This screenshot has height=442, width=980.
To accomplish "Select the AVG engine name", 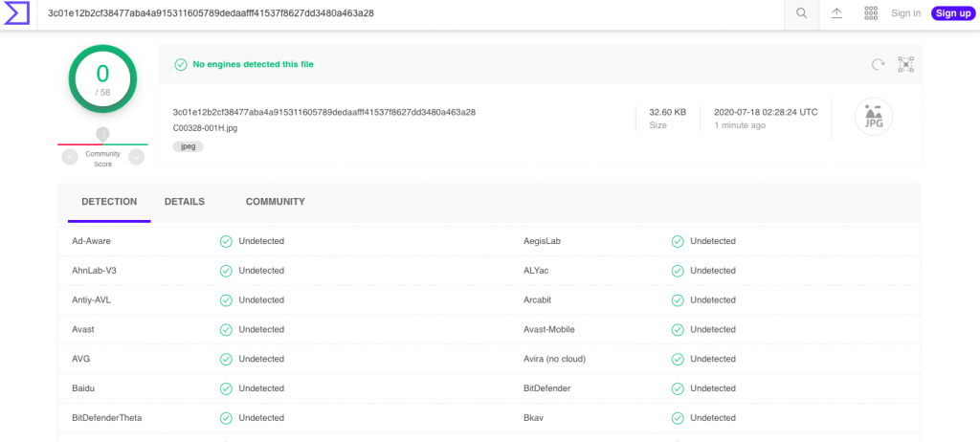I will (81, 359).
